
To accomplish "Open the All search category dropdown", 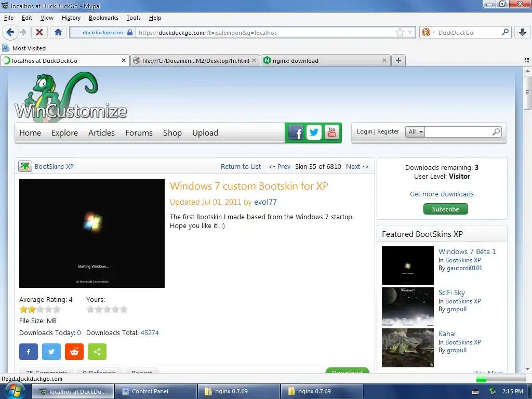I will [415, 131].
